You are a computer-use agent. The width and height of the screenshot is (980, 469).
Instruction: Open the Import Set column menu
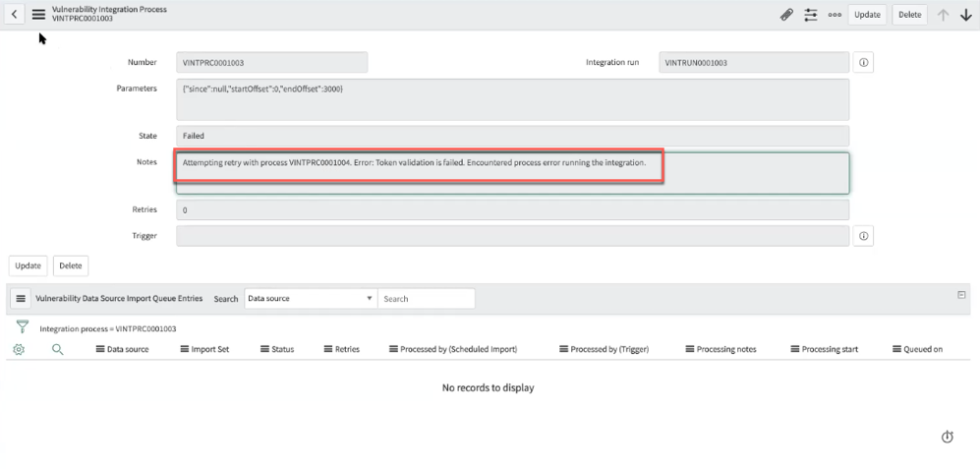[x=185, y=349]
